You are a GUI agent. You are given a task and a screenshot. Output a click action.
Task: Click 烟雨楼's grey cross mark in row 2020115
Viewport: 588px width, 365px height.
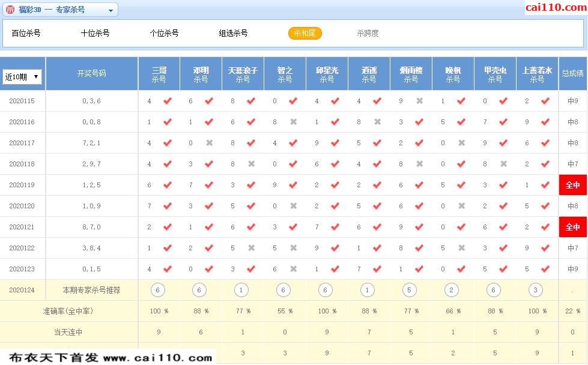click(x=420, y=101)
